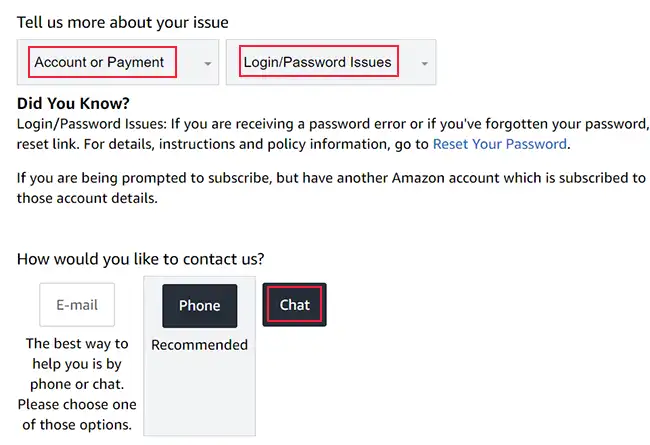Click 'How would you like to contact us?' text
Image resolution: width=650 pixels, height=445 pixels.
pyautogui.click(x=141, y=259)
